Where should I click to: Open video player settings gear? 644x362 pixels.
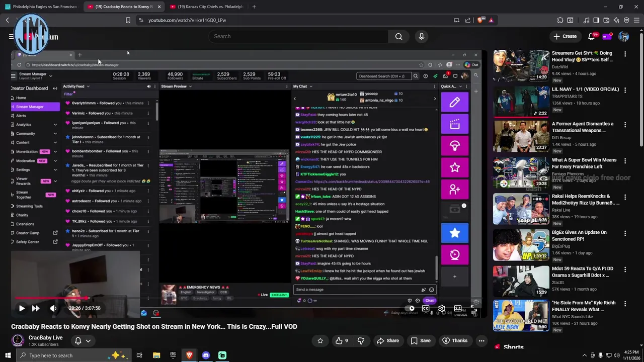pyautogui.click(x=442, y=308)
